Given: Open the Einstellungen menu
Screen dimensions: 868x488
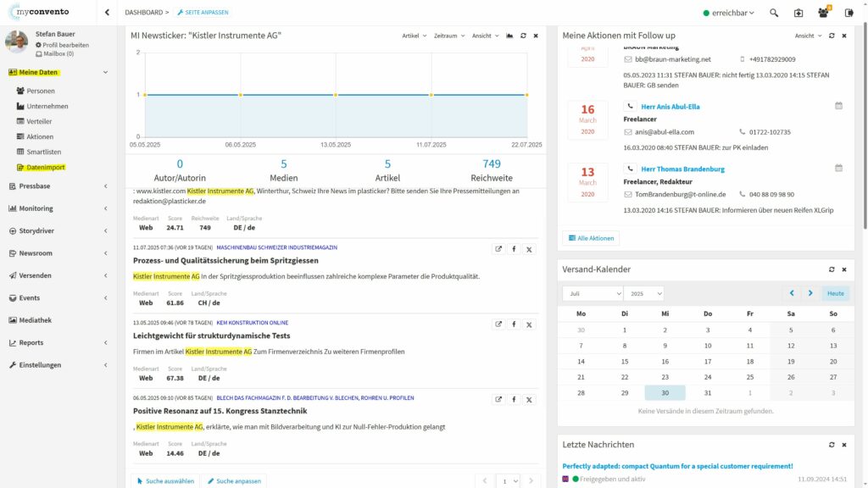Looking at the screenshot, I should coord(58,365).
